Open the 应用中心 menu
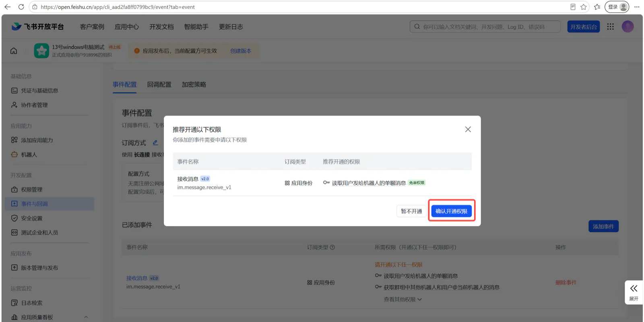 [127, 27]
